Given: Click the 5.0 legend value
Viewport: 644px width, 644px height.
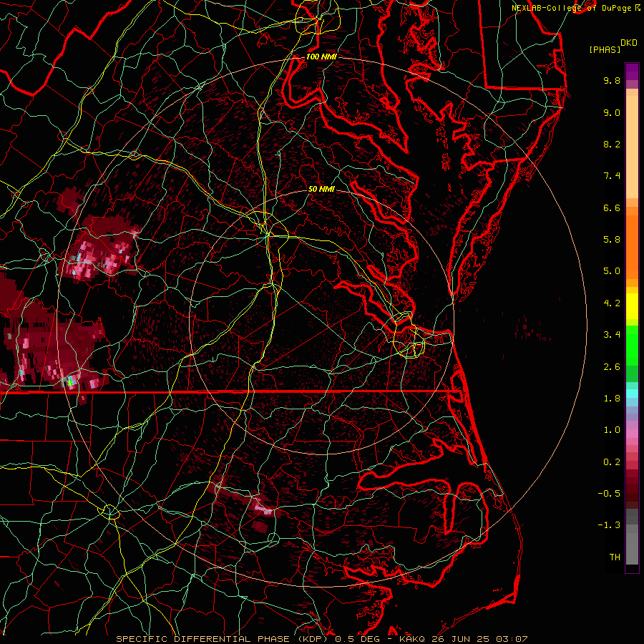Looking at the screenshot, I should pos(612,271).
